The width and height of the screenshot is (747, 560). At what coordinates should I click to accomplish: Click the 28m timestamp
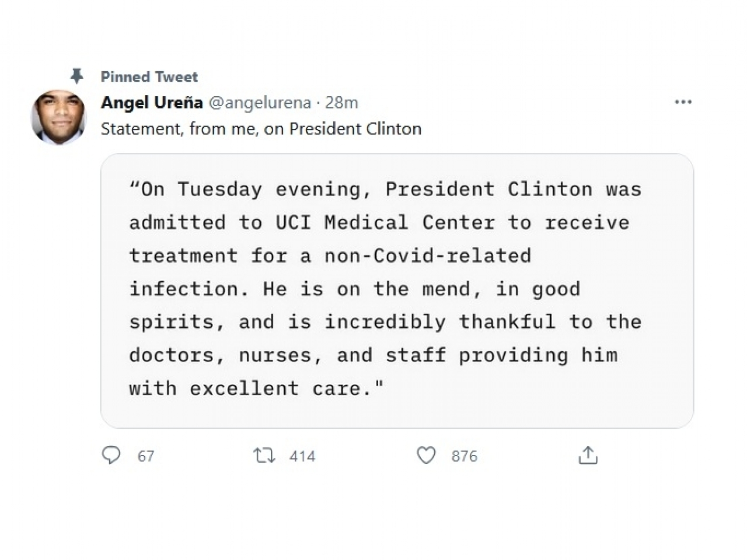click(x=341, y=103)
